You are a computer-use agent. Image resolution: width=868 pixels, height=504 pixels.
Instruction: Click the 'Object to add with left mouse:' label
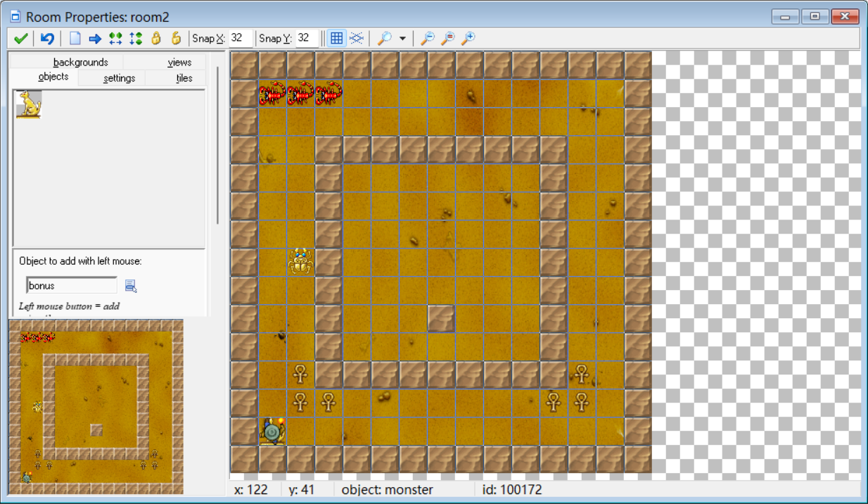click(x=81, y=261)
